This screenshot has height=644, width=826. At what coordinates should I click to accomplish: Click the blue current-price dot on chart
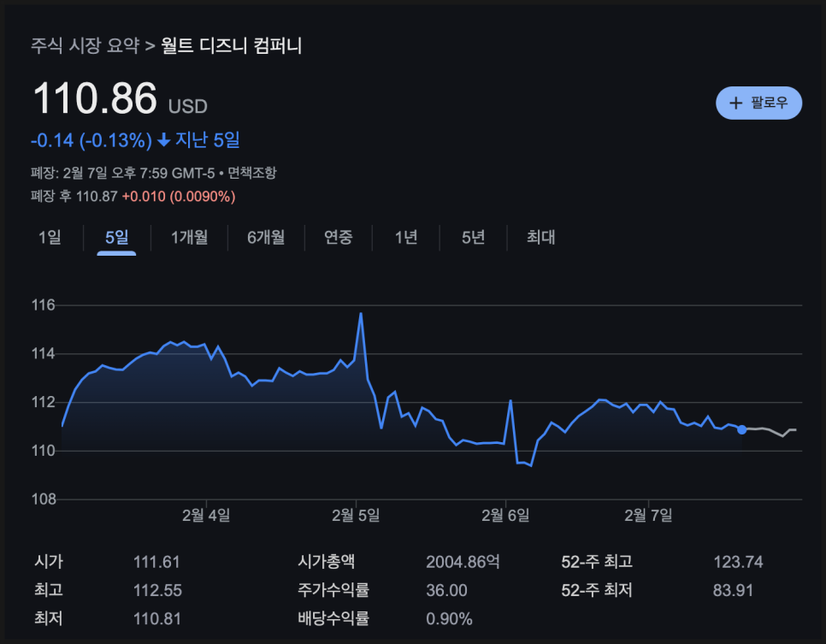pyautogui.click(x=741, y=429)
